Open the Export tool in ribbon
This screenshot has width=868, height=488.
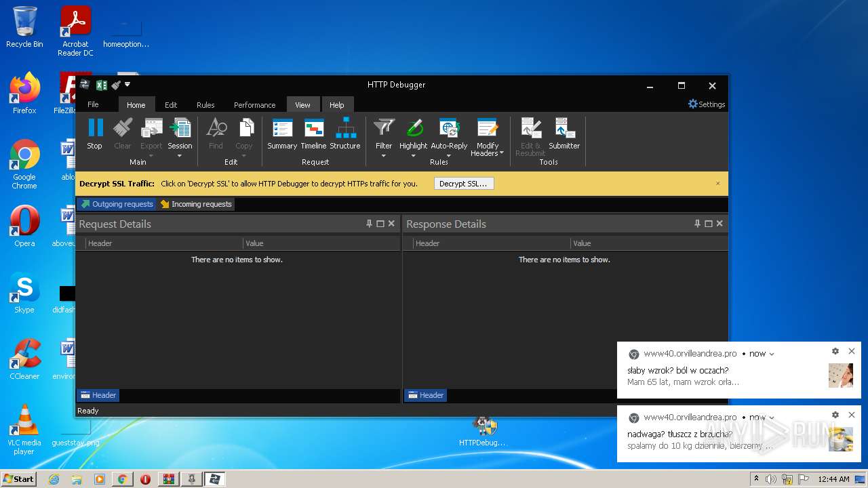pos(151,134)
